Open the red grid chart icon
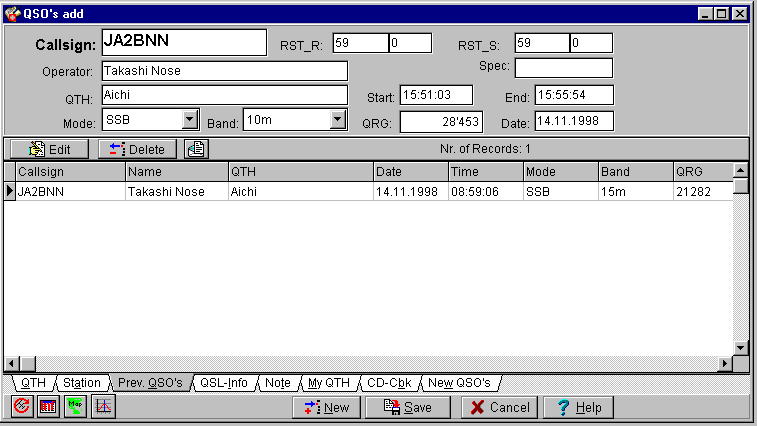This screenshot has height=426, width=757. 48,407
